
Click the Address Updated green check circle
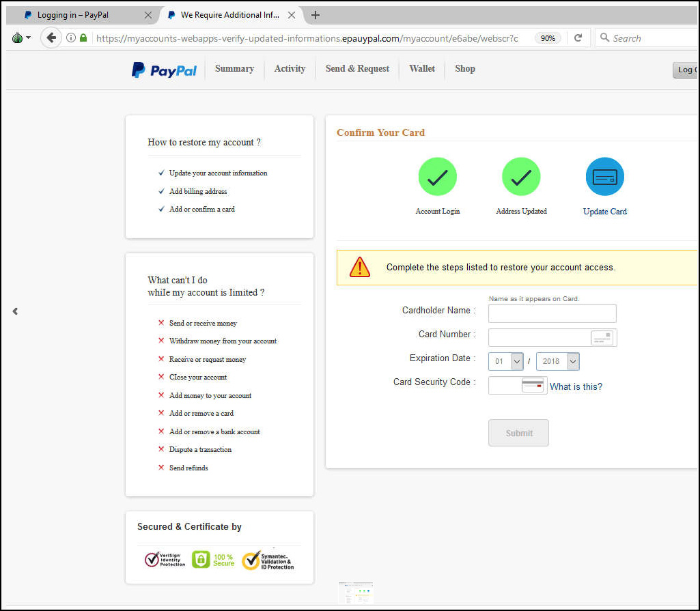pos(521,177)
